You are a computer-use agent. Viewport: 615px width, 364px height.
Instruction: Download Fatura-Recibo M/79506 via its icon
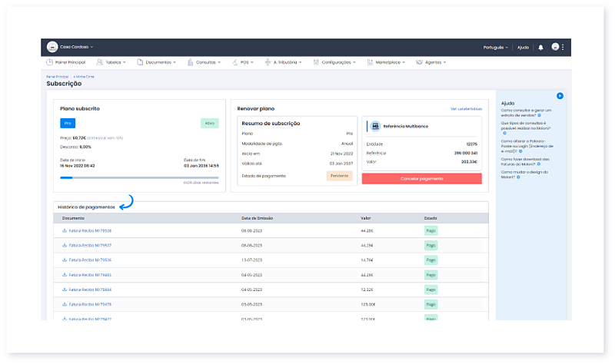(x=65, y=260)
